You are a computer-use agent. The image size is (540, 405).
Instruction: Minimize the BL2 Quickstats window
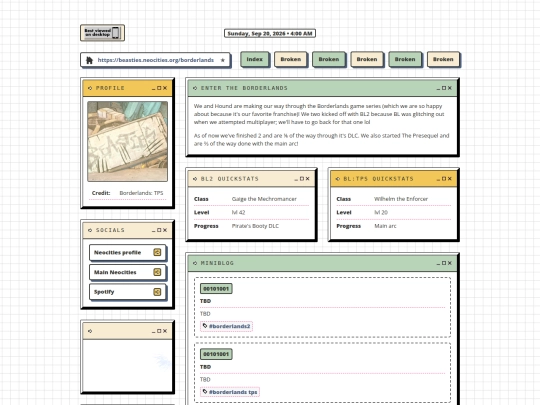[296, 179]
